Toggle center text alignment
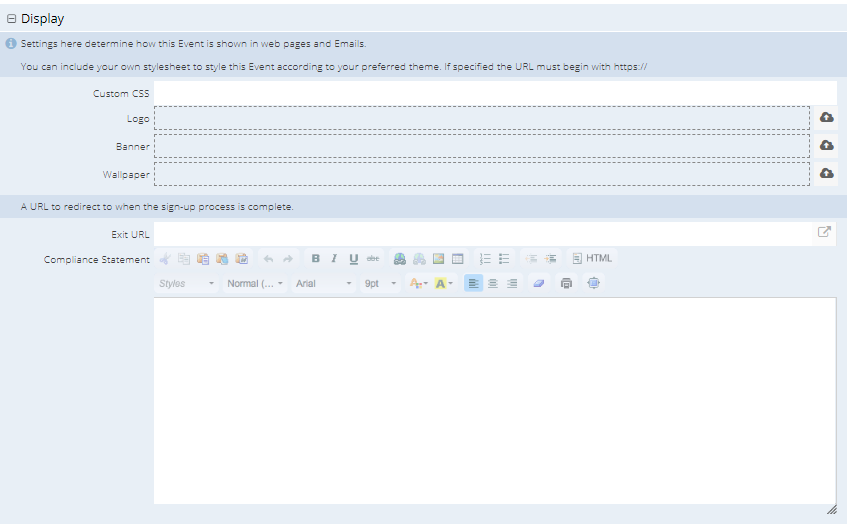Screen dimensions: 847x526 pyautogui.click(x=493, y=284)
